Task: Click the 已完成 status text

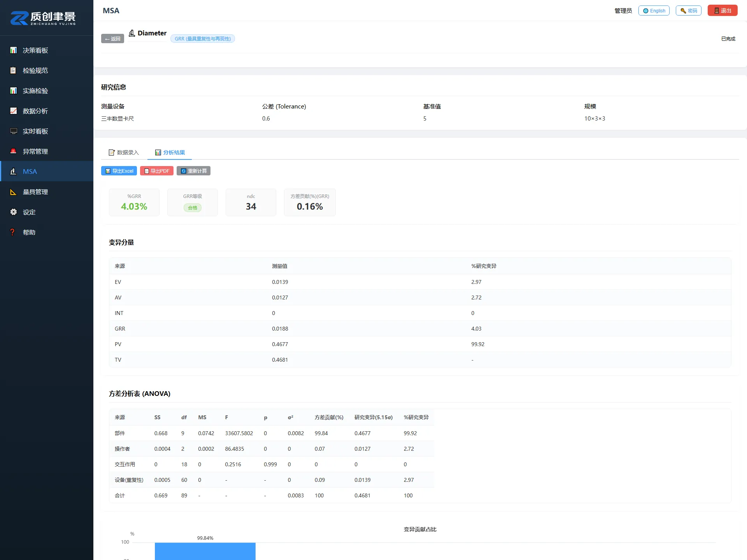Action: click(x=728, y=38)
